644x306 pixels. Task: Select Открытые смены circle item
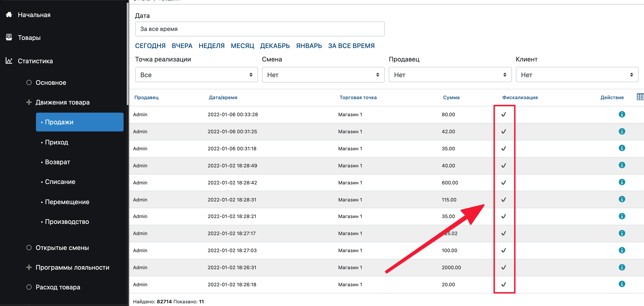pyautogui.click(x=29, y=248)
